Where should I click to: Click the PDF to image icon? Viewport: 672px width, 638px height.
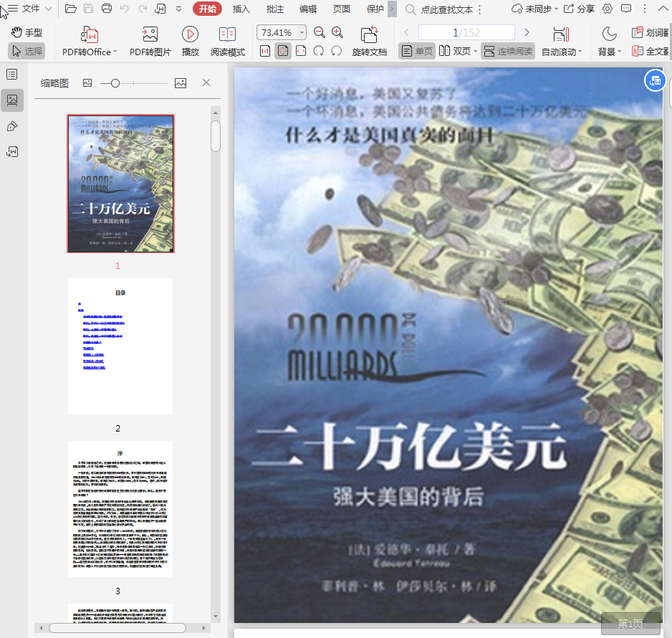pyautogui.click(x=150, y=34)
